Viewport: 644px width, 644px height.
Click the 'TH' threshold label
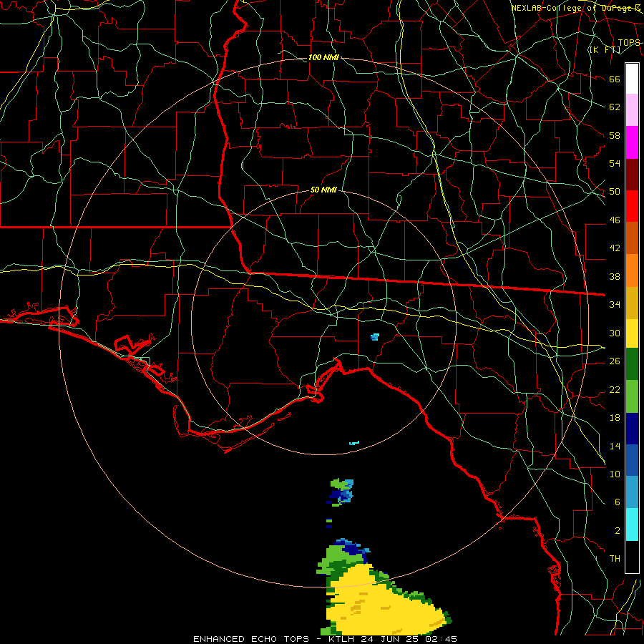pos(615,559)
